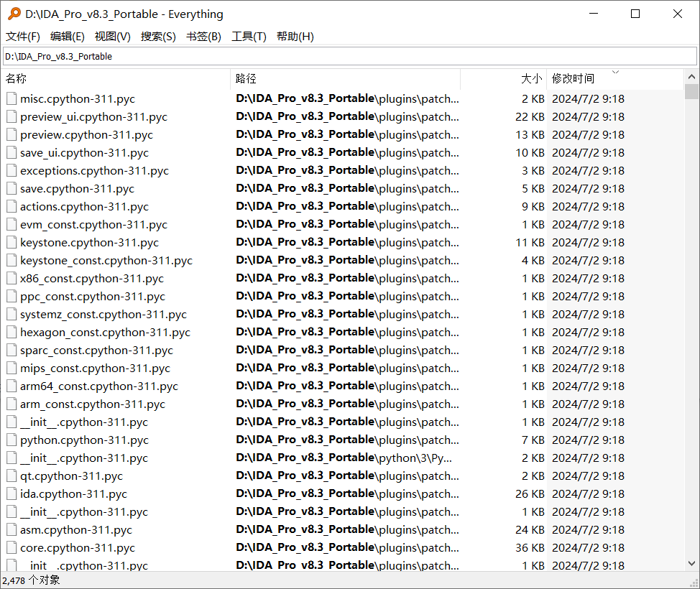Image resolution: width=700 pixels, height=589 pixels.
Task: Click file icon next to keystone.cpython-311.pyc
Action: 11,242
